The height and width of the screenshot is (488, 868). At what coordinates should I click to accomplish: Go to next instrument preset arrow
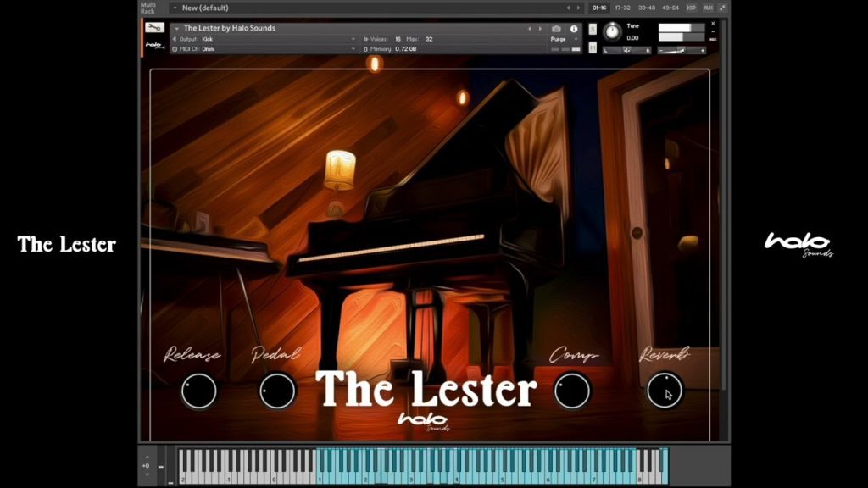[x=540, y=29]
